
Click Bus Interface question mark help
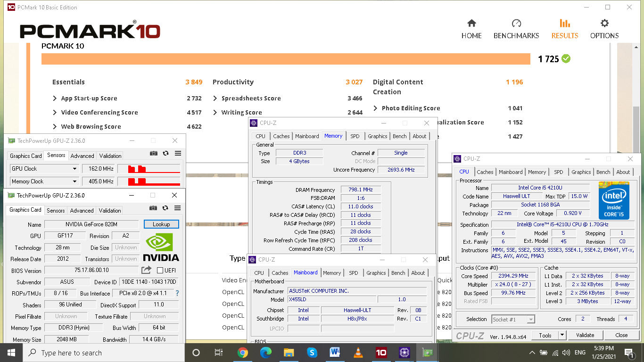177,293
